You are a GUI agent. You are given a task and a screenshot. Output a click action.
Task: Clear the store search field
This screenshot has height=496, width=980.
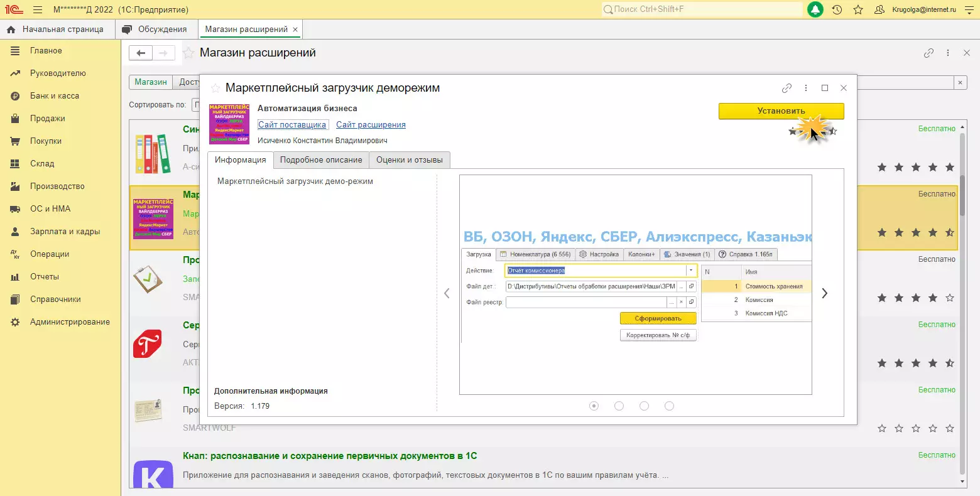959,82
